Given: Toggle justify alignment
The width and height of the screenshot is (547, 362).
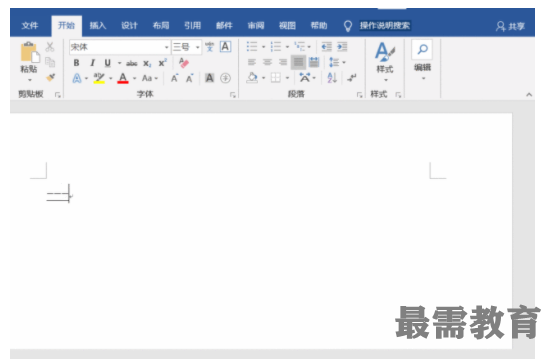Looking at the screenshot, I should click(x=298, y=62).
